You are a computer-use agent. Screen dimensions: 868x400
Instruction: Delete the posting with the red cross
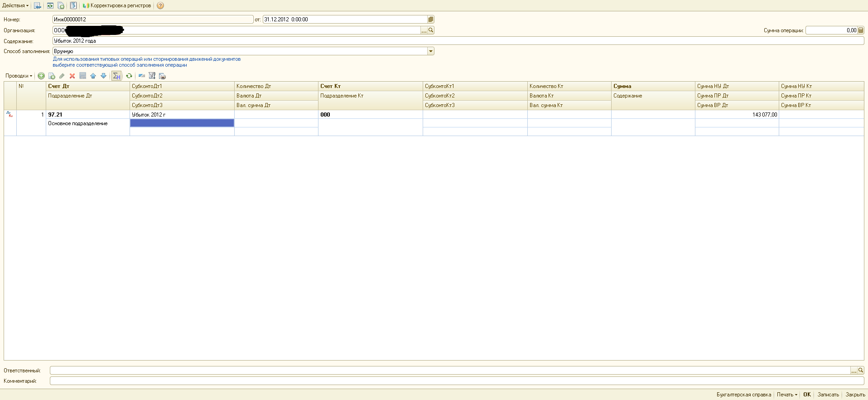72,76
